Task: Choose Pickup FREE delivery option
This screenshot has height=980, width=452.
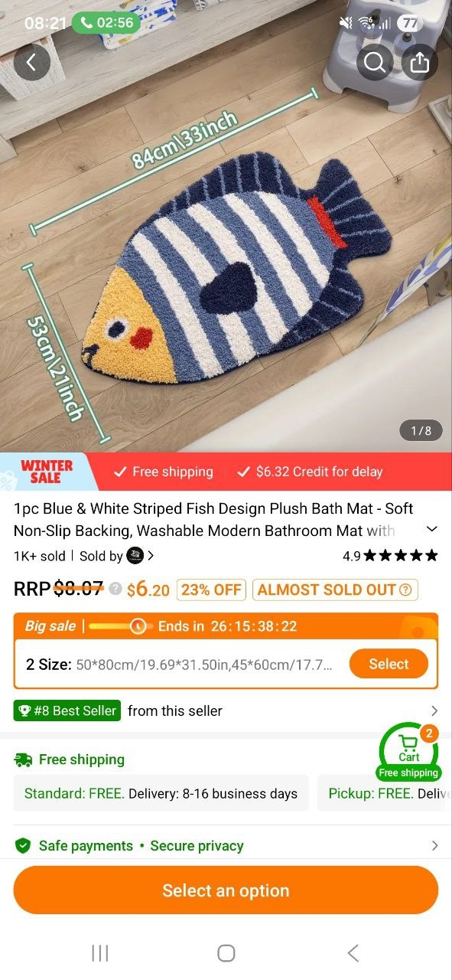Action: coord(385,793)
